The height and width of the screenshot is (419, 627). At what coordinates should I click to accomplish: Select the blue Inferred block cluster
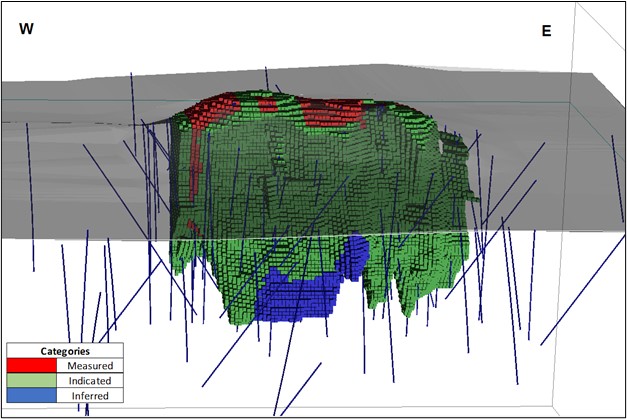point(300,296)
